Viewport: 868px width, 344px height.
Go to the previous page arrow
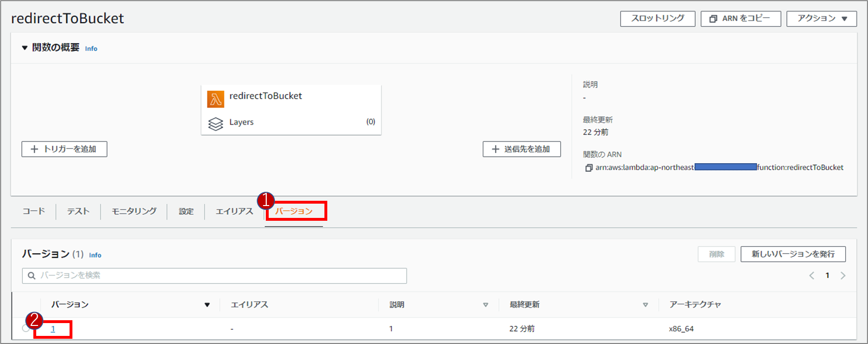812,275
